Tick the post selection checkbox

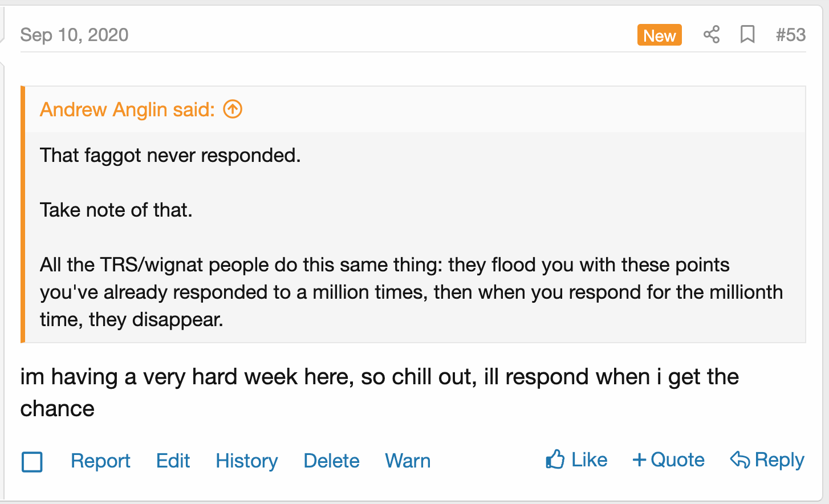32,461
